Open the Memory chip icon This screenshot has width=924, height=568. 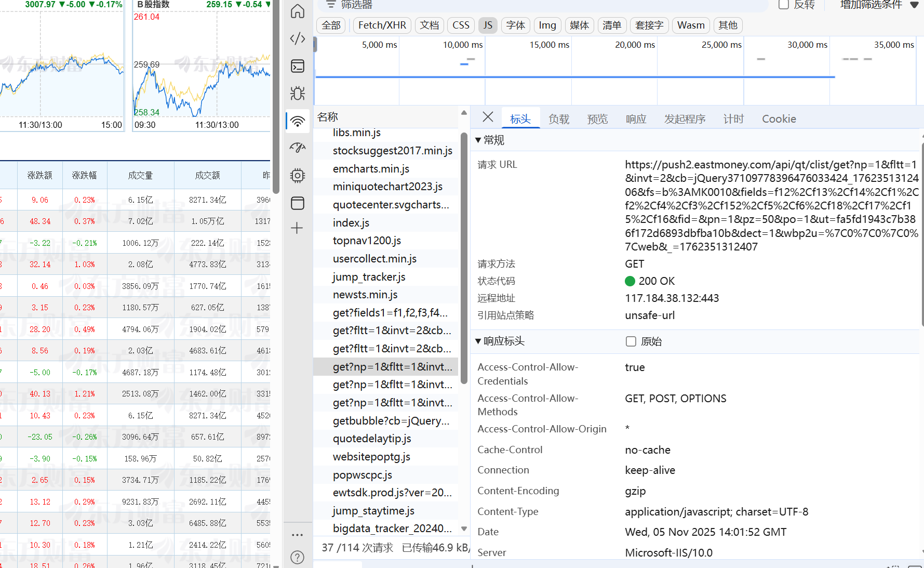298,176
